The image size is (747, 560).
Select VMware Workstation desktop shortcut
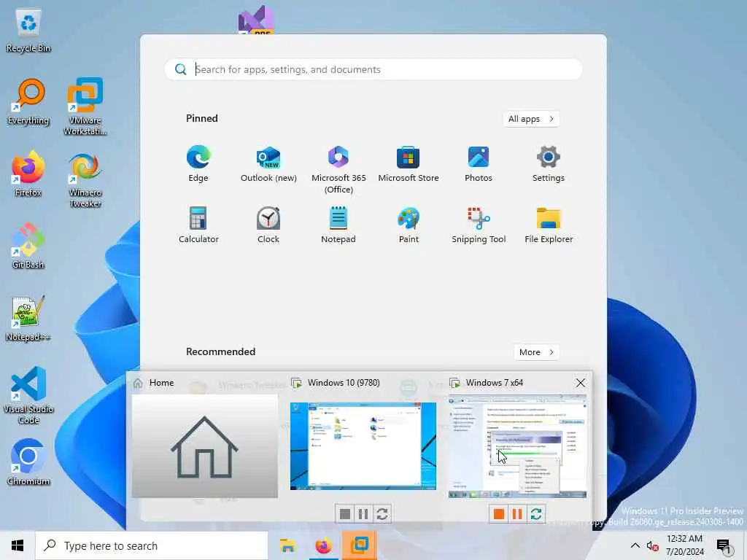(x=85, y=106)
